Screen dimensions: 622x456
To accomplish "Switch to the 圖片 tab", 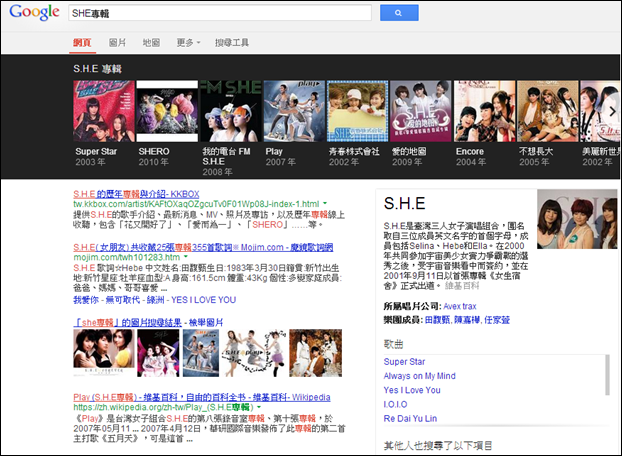I will (x=117, y=42).
